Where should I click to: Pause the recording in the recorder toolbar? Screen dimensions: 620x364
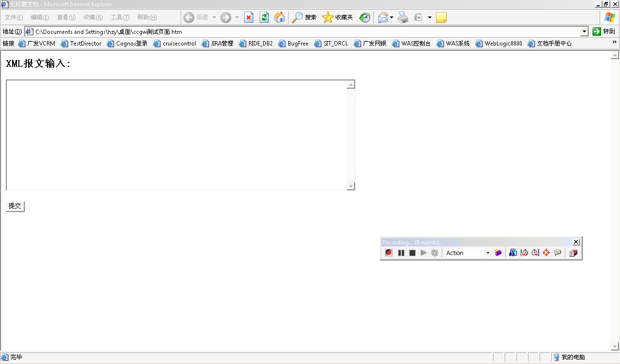pyautogui.click(x=401, y=253)
